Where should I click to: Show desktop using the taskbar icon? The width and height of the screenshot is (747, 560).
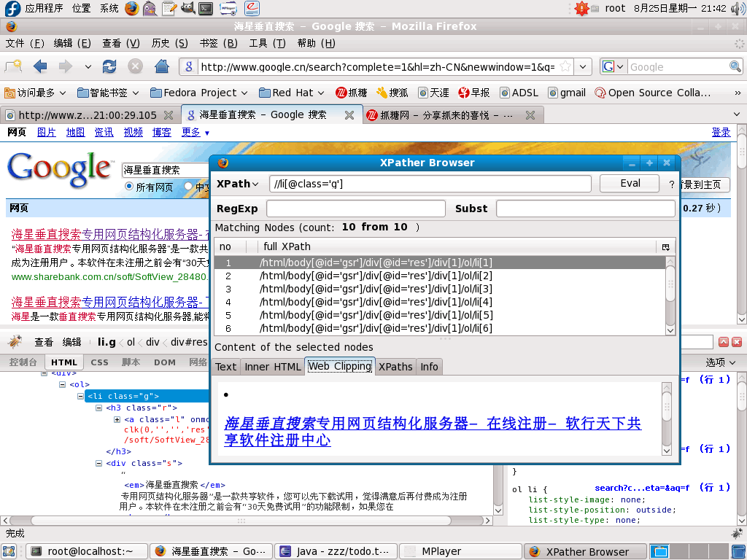tap(9, 551)
